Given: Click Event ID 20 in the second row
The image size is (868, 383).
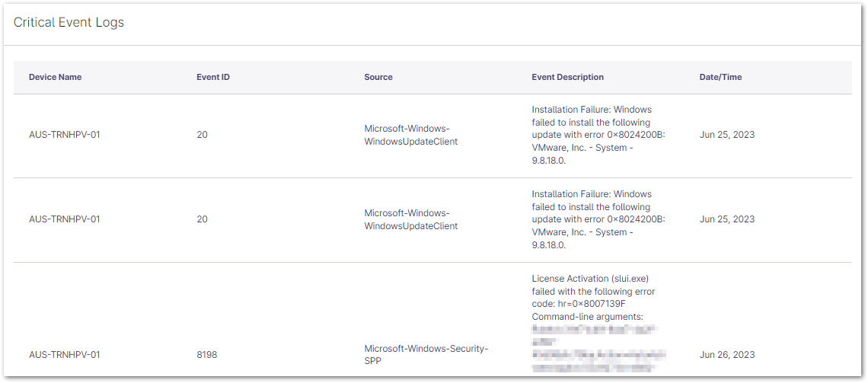Looking at the screenshot, I should tap(202, 219).
